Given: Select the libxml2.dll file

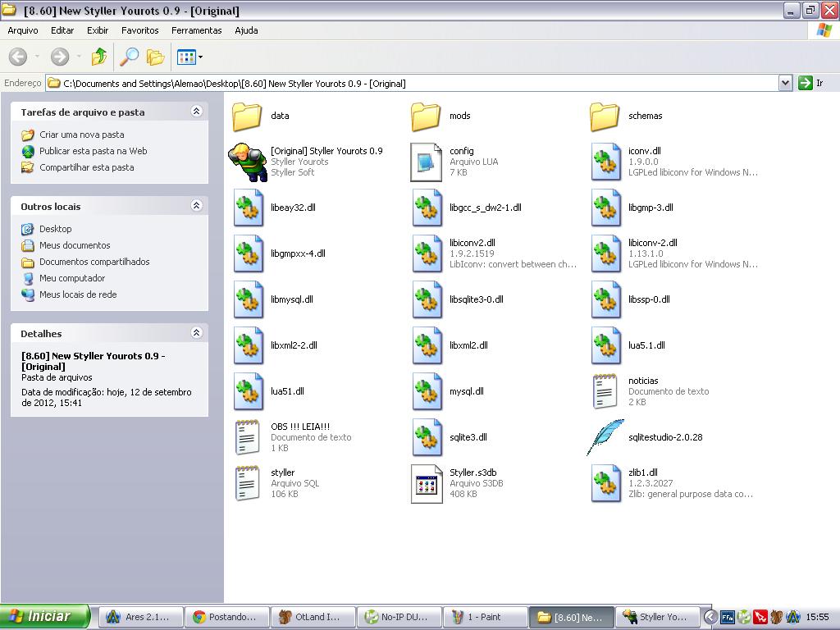Looking at the screenshot, I should point(450,346).
